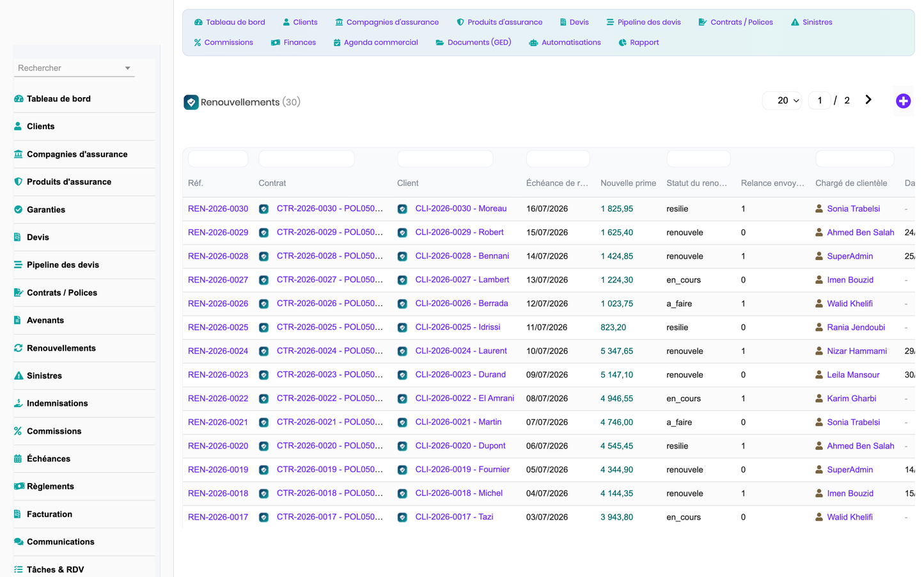This screenshot has width=924, height=577.
Task: Click the Contrat column filter field
Action: pos(306,158)
